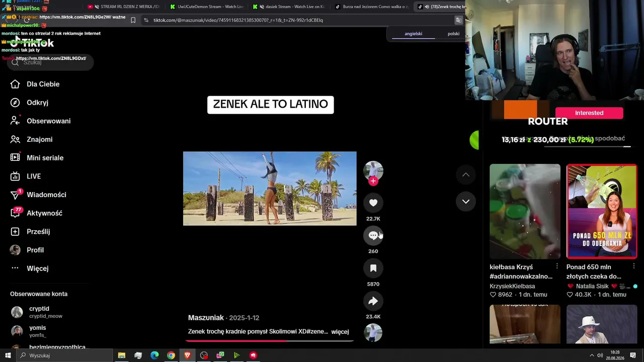Open the thumbnail with man in white hat
This screenshot has width=644, height=362.
tap(602, 324)
